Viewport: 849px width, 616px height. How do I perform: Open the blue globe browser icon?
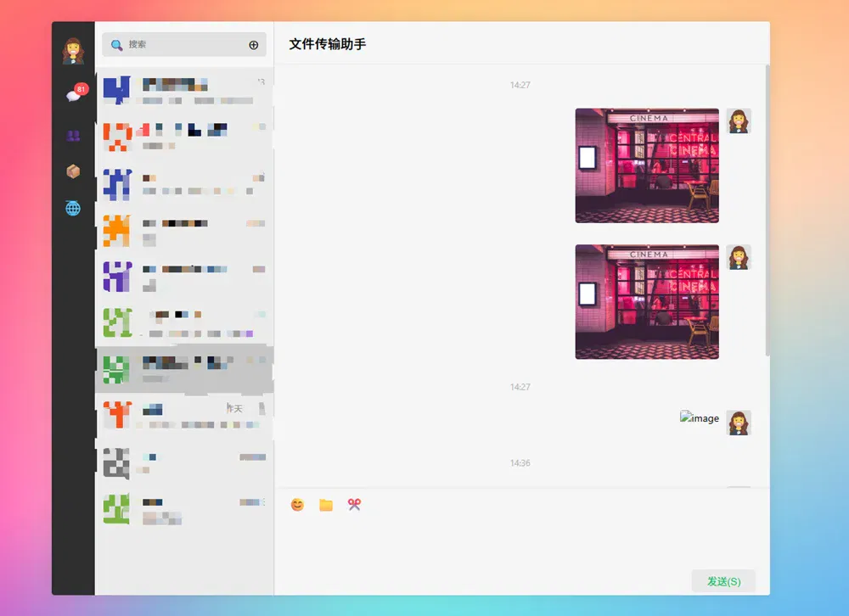[x=73, y=208]
